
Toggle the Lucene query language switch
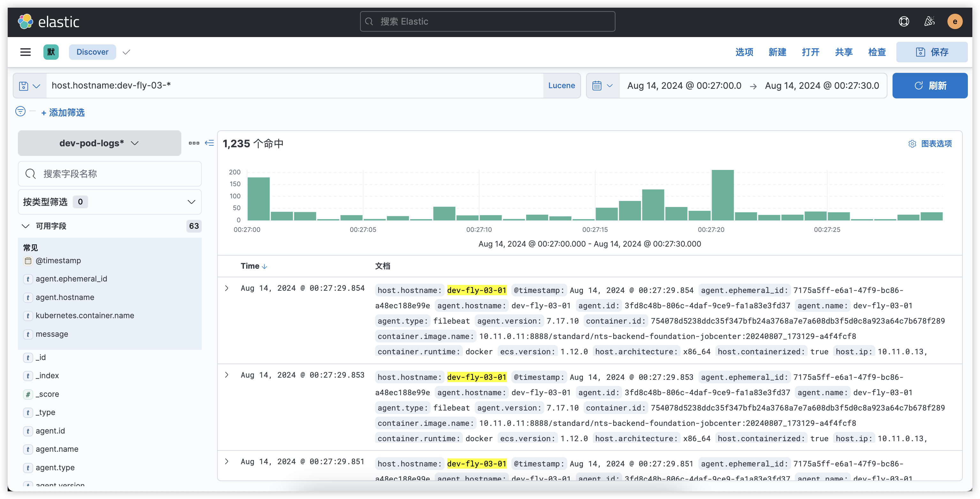(561, 86)
